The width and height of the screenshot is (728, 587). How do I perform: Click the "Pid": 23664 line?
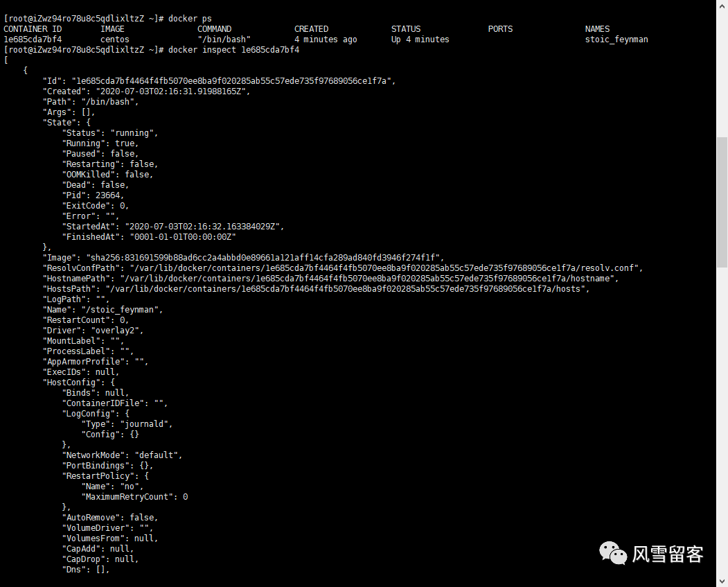(93, 195)
